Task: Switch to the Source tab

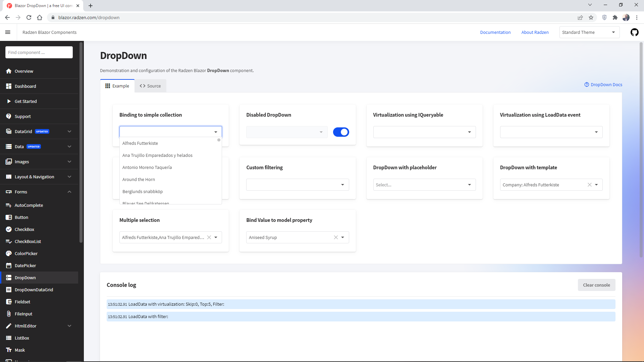Action: tap(150, 86)
